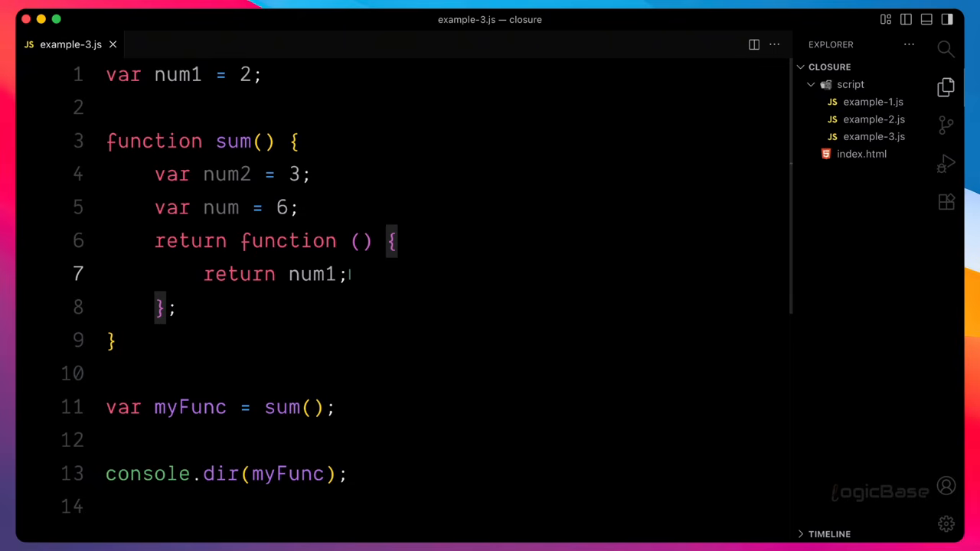Viewport: 980px width, 551px height.
Task: Close the example-3.js tab
Action: coord(113,44)
